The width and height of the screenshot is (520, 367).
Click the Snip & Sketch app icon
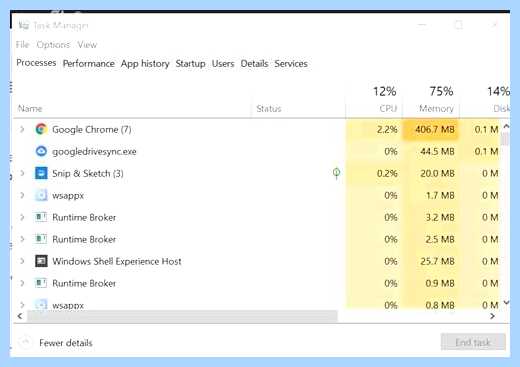41,173
